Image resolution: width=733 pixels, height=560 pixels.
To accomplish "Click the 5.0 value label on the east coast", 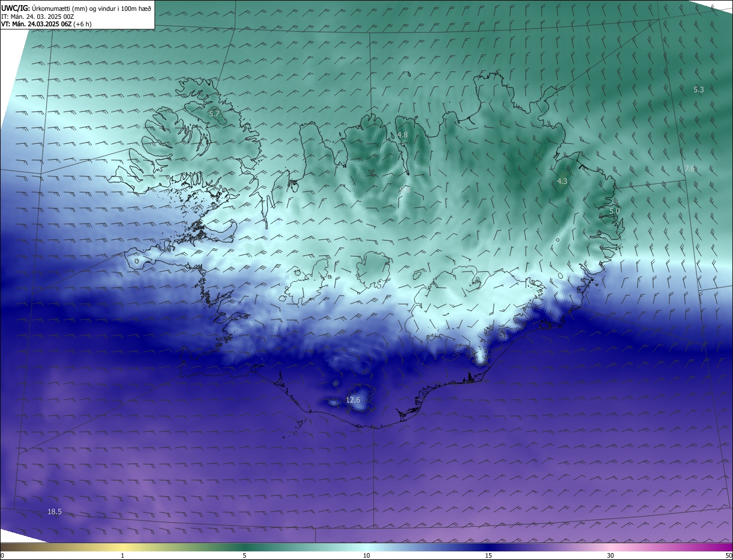I will coord(614,211).
